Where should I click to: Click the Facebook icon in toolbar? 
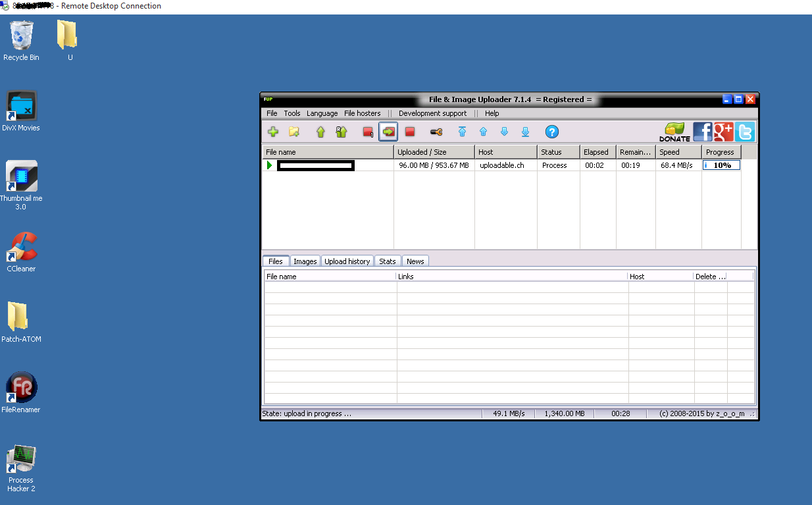703,132
